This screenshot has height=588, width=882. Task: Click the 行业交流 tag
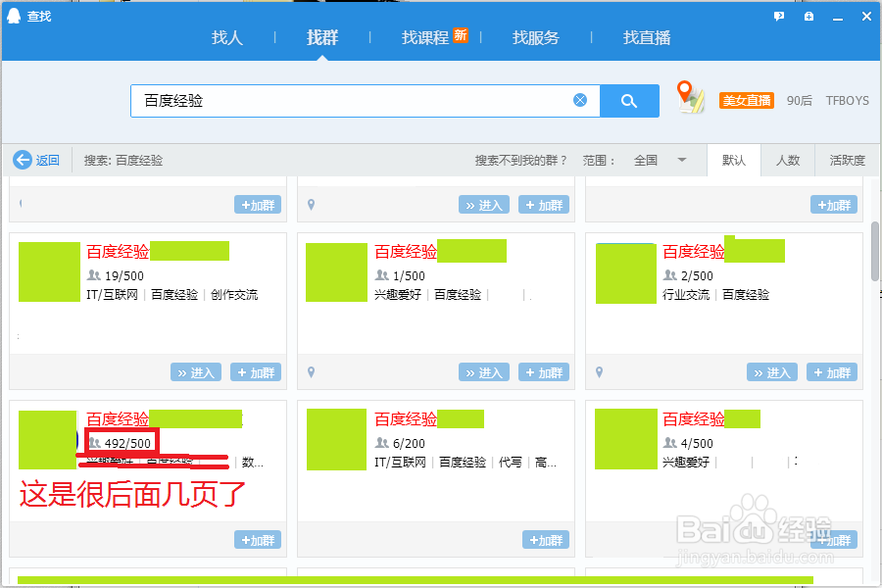point(686,295)
